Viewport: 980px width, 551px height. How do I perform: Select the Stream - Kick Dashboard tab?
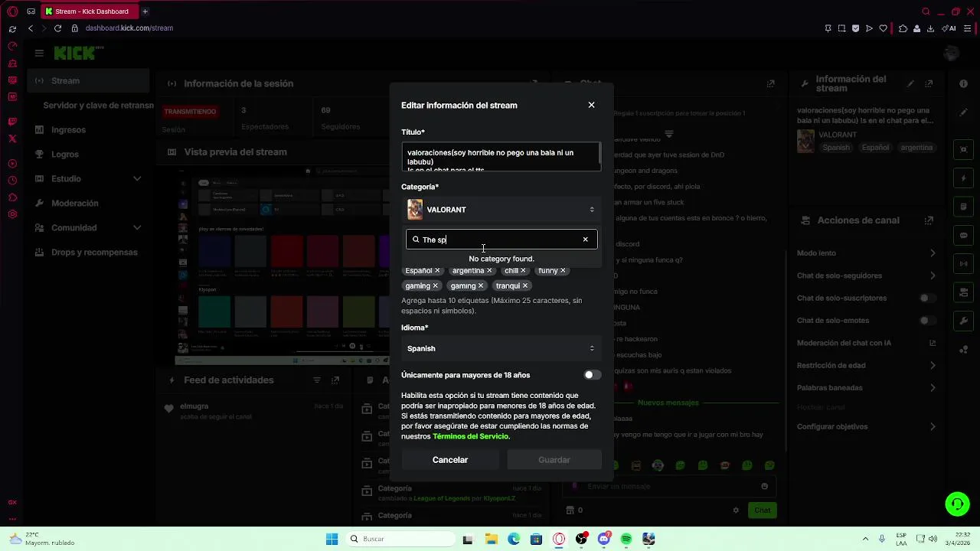pos(90,11)
